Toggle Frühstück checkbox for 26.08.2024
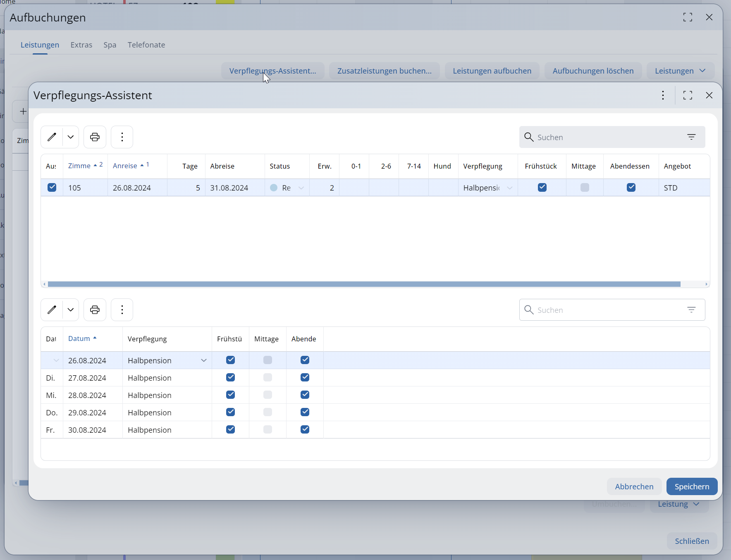 click(231, 360)
